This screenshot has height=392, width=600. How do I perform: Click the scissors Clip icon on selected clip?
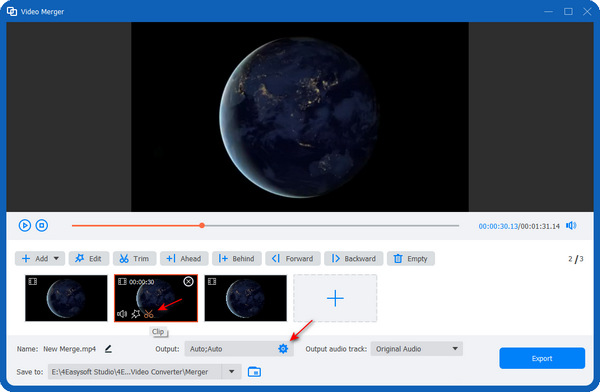coord(148,314)
